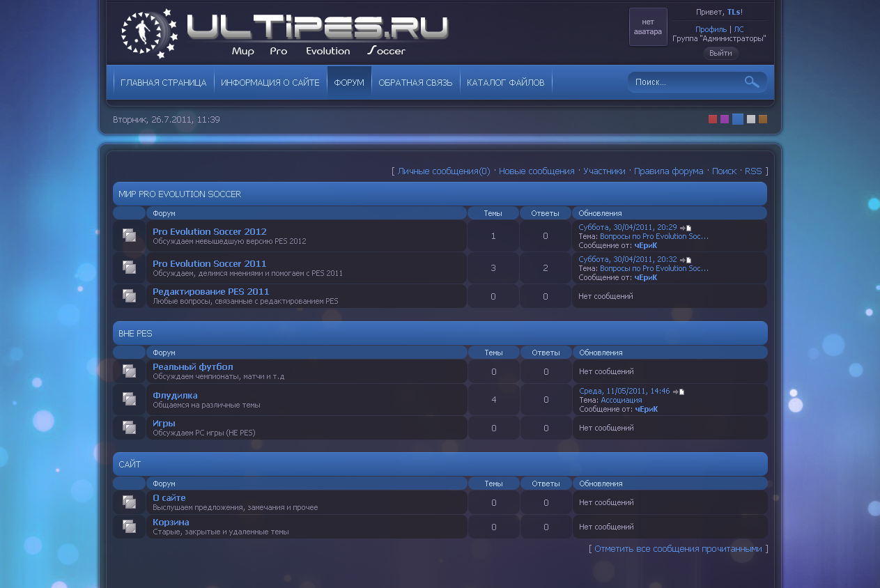Click the Pro Evolution Soccer 2012 forum folder icon
The image size is (880, 588).
pyautogui.click(x=129, y=235)
